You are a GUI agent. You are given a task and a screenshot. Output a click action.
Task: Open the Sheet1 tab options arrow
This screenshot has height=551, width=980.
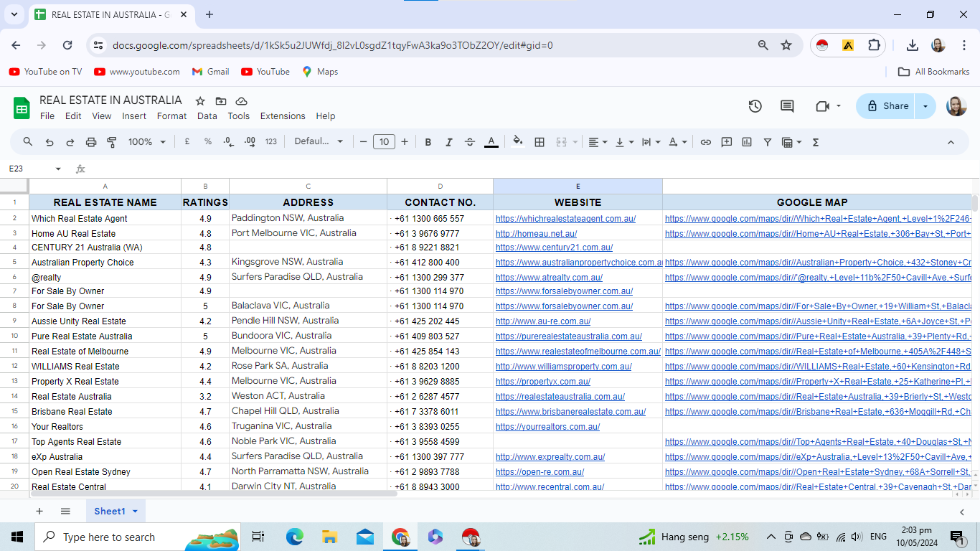click(135, 512)
